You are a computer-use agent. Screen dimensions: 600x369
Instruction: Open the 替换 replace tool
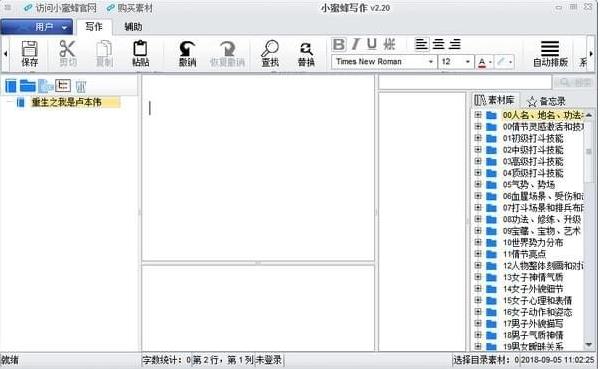[306, 54]
